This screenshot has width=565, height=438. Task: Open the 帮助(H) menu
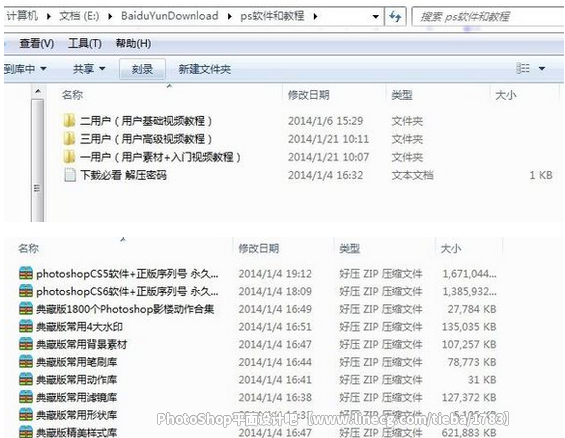click(x=133, y=44)
